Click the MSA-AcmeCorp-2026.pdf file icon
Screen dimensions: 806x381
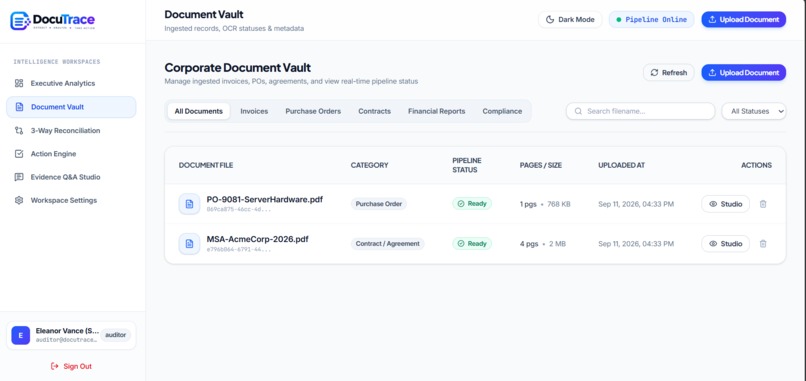189,244
